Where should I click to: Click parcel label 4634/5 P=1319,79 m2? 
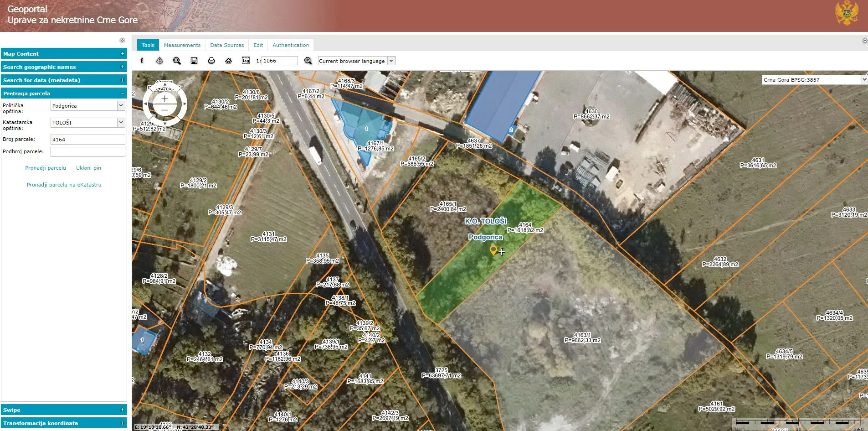[x=784, y=354]
